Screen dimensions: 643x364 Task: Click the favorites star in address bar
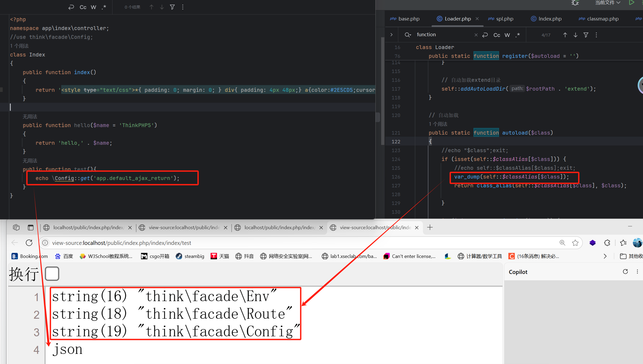point(575,243)
